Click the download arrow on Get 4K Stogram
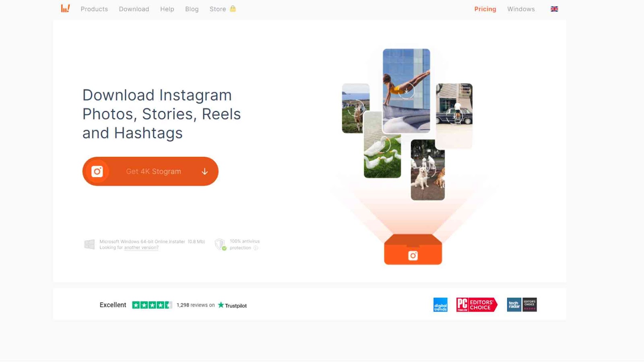 [x=204, y=172]
